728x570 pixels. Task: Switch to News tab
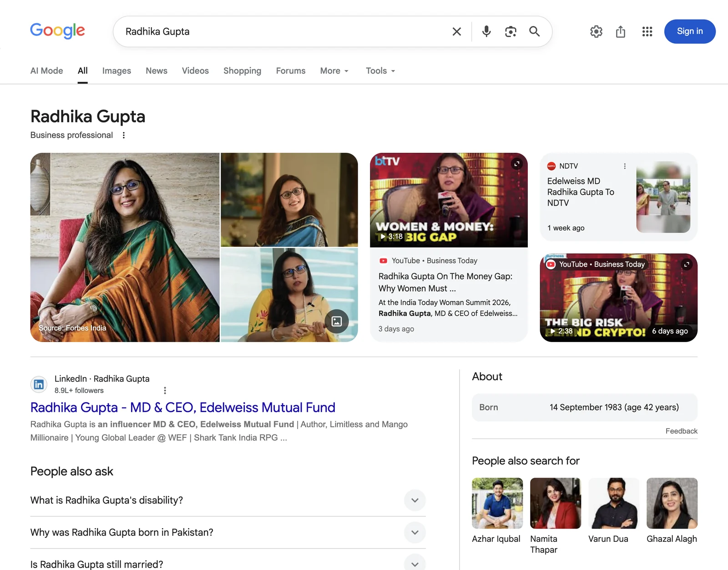pyautogui.click(x=157, y=71)
